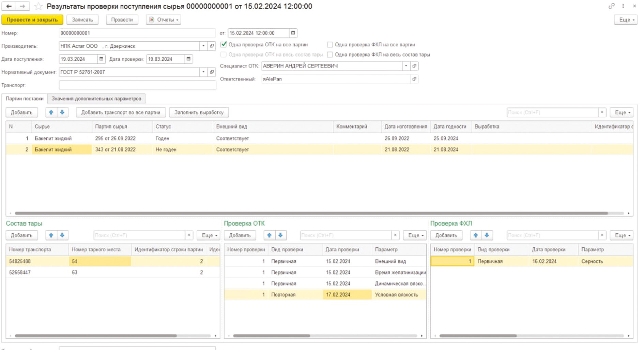
Task: Switch to Значения дополнительных параметров tab
Action: tap(96, 99)
